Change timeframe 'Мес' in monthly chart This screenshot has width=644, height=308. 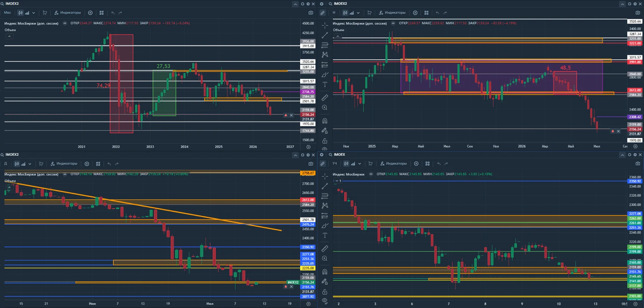coord(8,13)
